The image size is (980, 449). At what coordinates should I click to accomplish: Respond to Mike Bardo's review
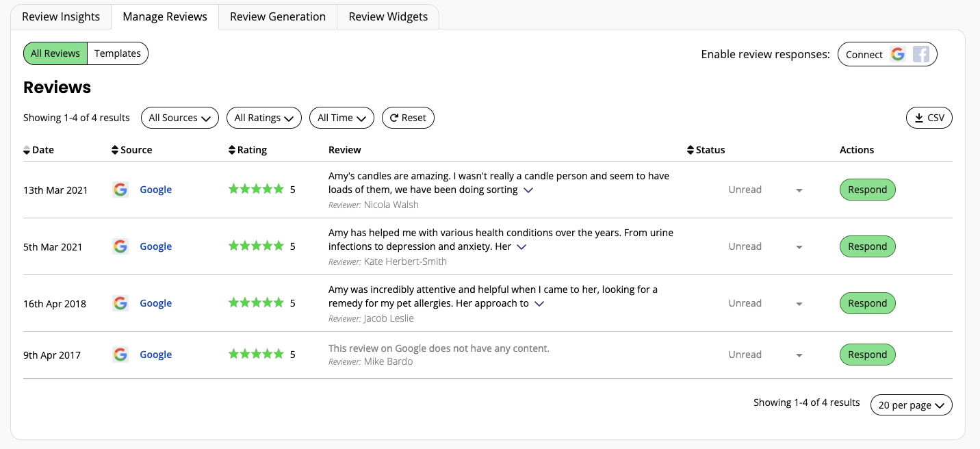pyautogui.click(x=867, y=355)
